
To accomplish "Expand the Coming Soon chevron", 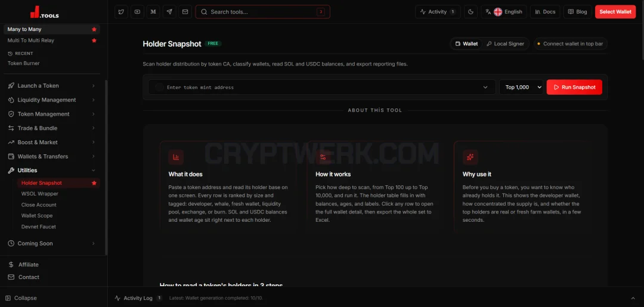I will (94, 243).
